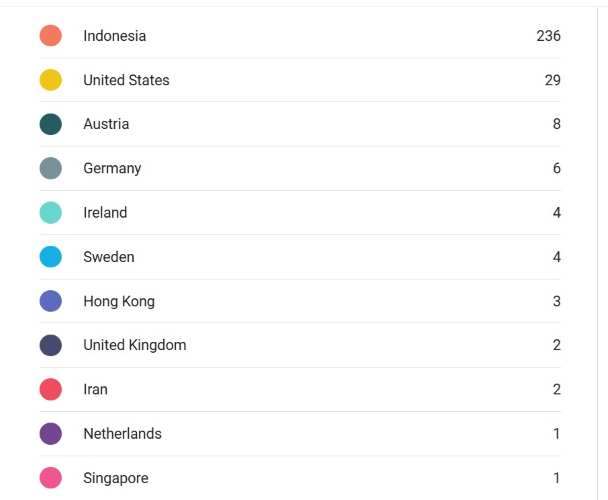Click the yellow United States color dot
The height and width of the screenshot is (500, 608).
[50, 80]
